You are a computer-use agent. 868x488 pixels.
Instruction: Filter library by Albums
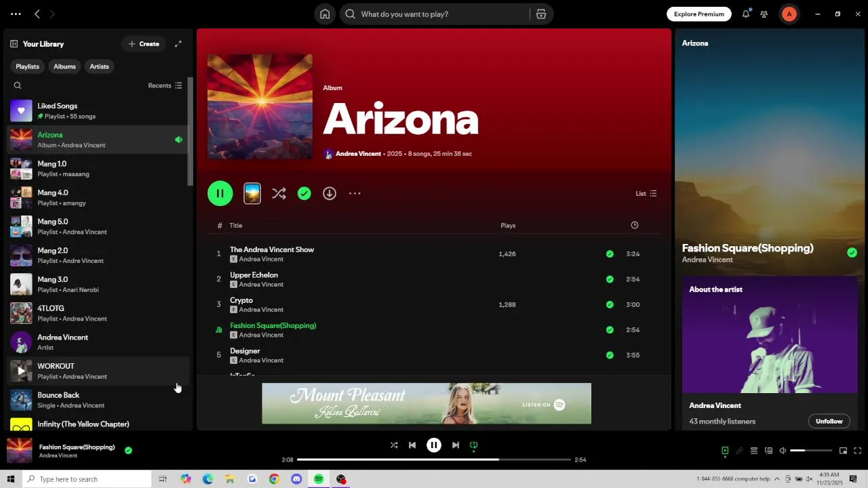(64, 66)
